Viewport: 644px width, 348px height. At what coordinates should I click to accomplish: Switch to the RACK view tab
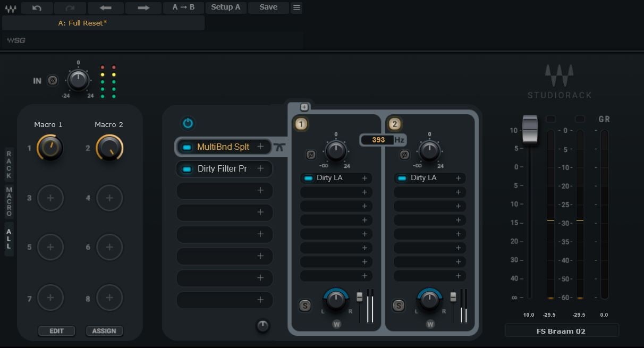click(x=9, y=164)
